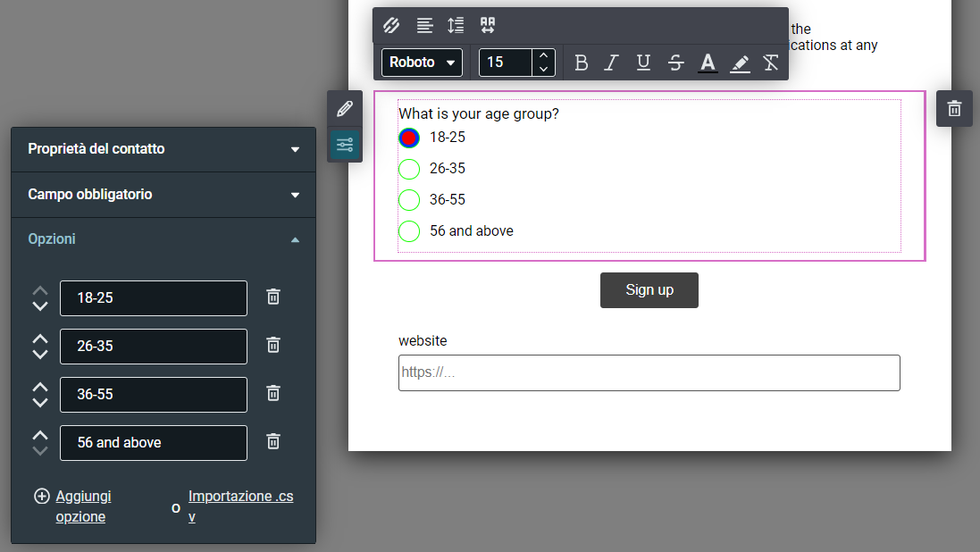980x552 pixels.
Task: Select the 18-25 radio button
Action: click(409, 138)
